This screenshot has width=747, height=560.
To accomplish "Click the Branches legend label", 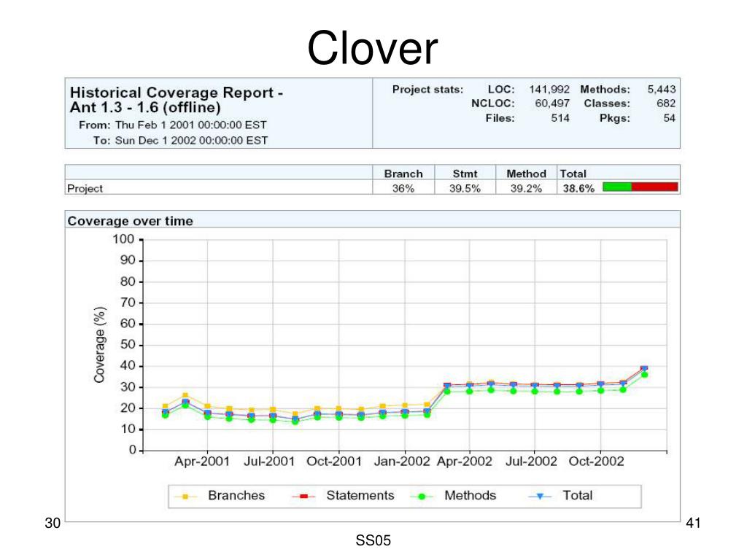I will point(236,496).
